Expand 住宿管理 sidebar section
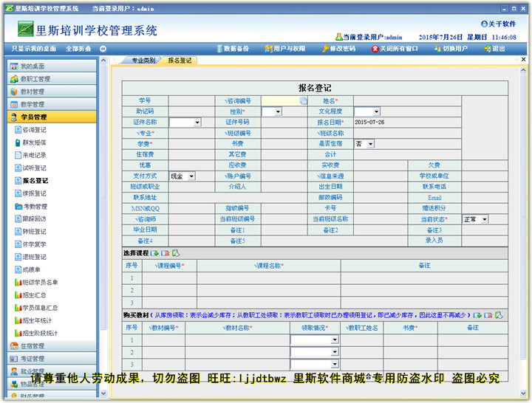This screenshot has width=532, height=403. 52,346
